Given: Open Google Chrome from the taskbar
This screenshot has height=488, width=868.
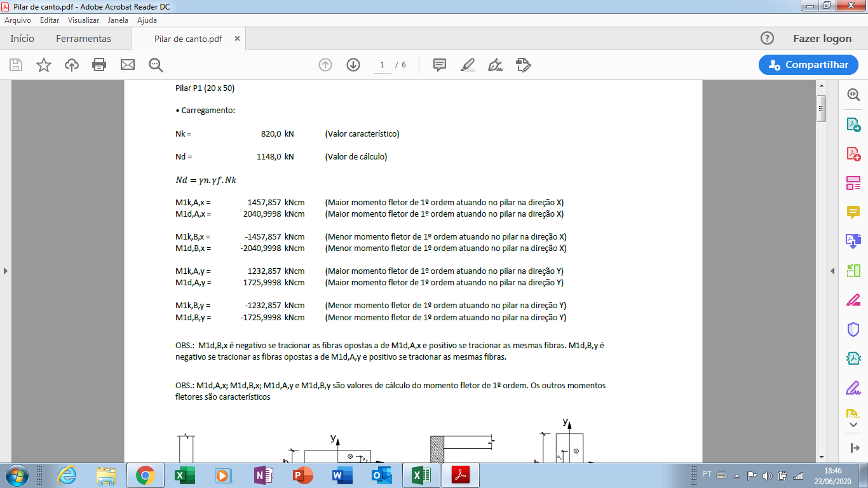Looking at the screenshot, I should click(145, 475).
